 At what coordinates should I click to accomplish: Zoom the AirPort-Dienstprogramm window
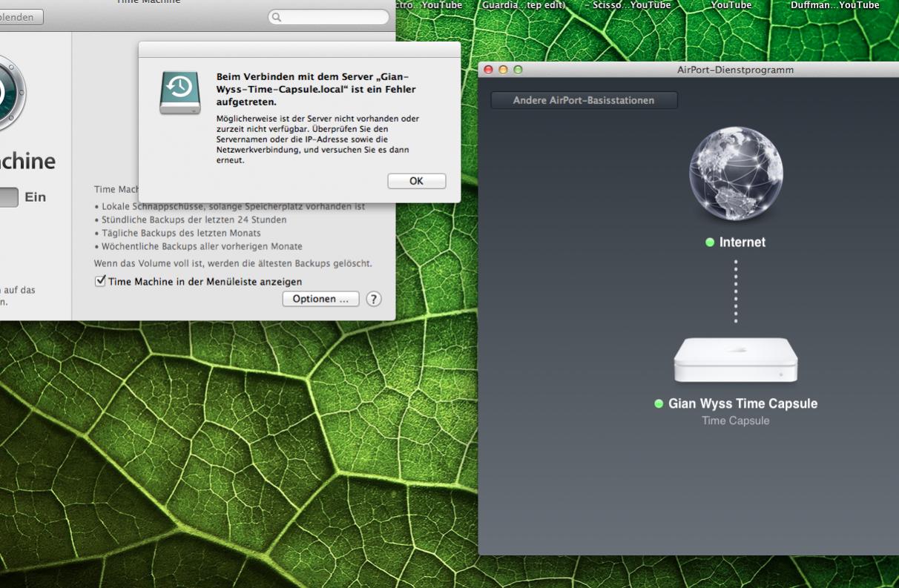tap(518, 70)
